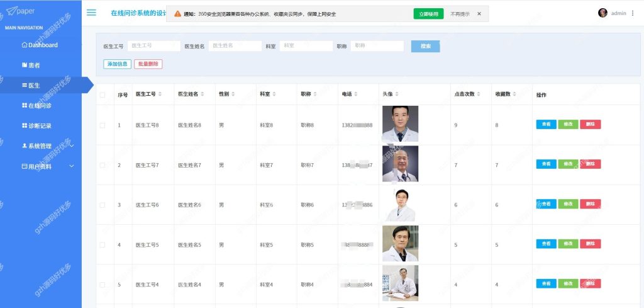Click 修改 for 医生姓名4

(568, 283)
